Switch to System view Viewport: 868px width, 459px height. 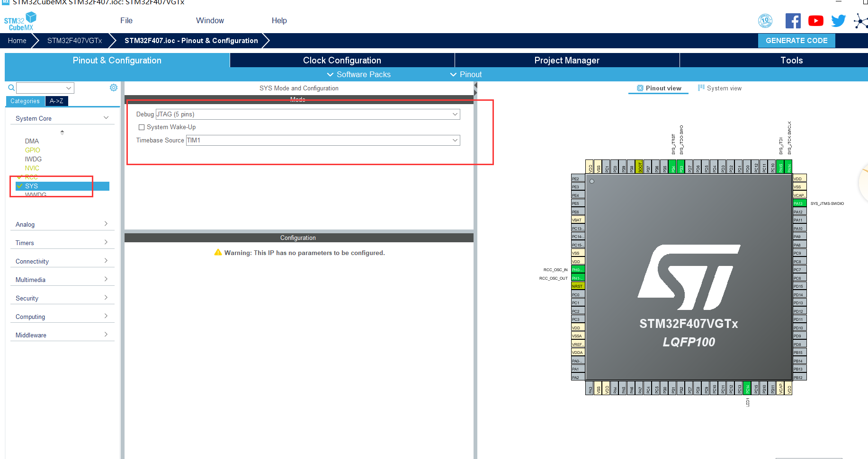pos(720,88)
